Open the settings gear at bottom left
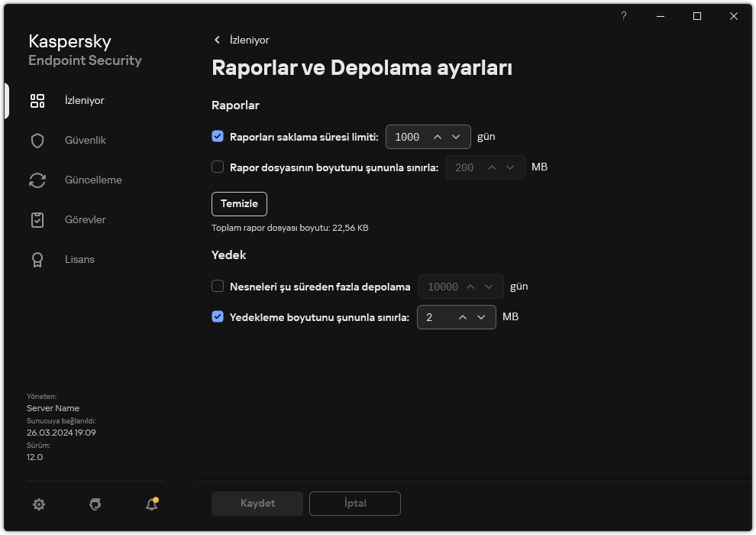Screen dimensions: 756x535 coord(38,504)
